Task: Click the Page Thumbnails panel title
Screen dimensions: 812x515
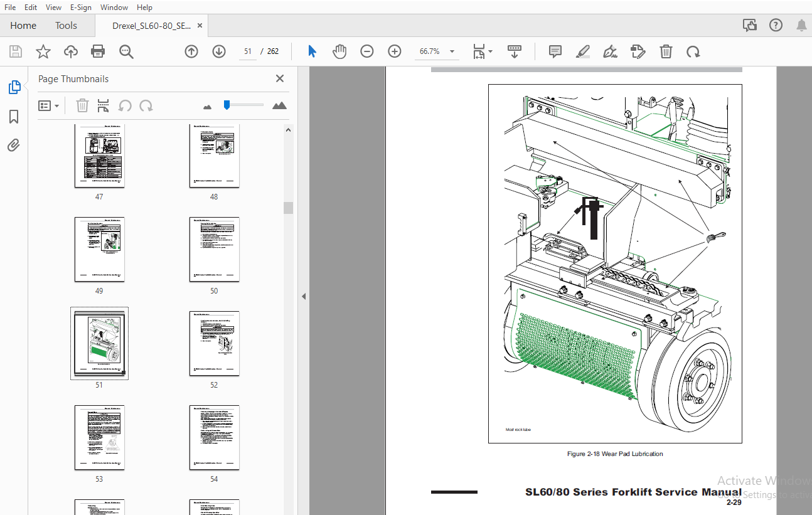Action: tap(73, 79)
